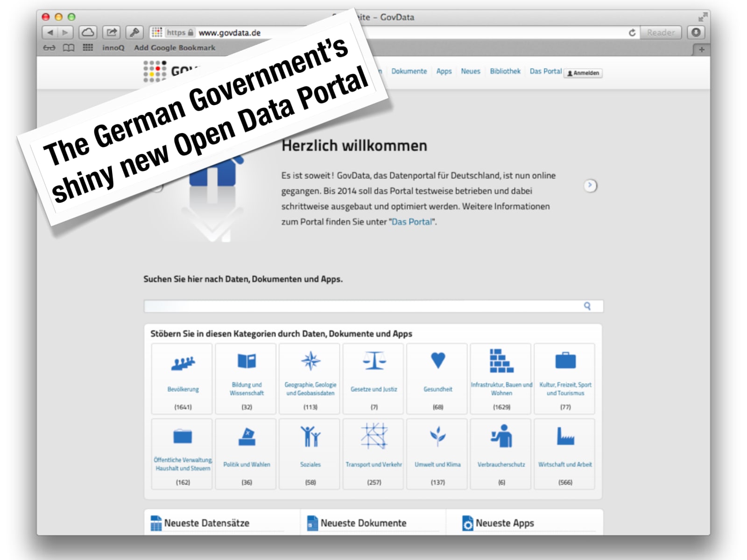
Task: Click the Anmelden login button
Action: coord(583,73)
